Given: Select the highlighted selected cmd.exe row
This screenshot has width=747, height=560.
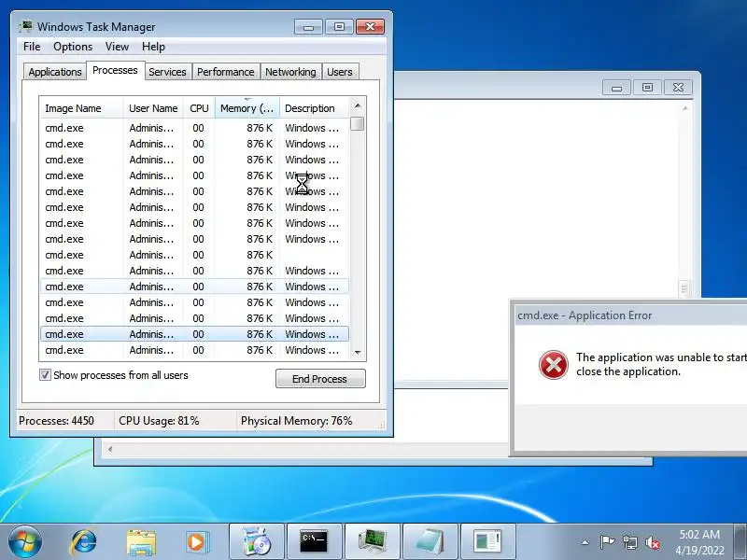Looking at the screenshot, I should (195, 334).
